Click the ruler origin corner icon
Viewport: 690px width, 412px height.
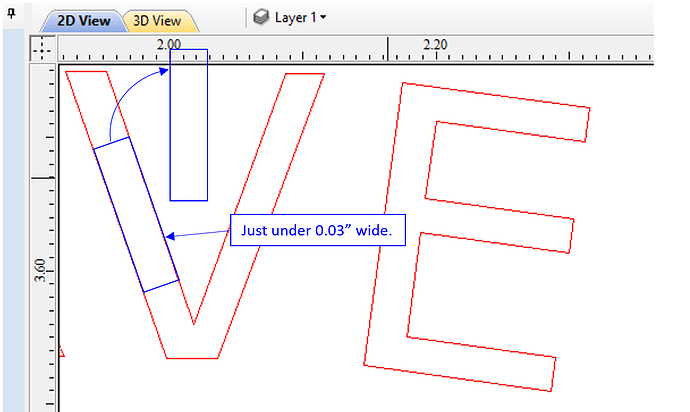(43, 46)
